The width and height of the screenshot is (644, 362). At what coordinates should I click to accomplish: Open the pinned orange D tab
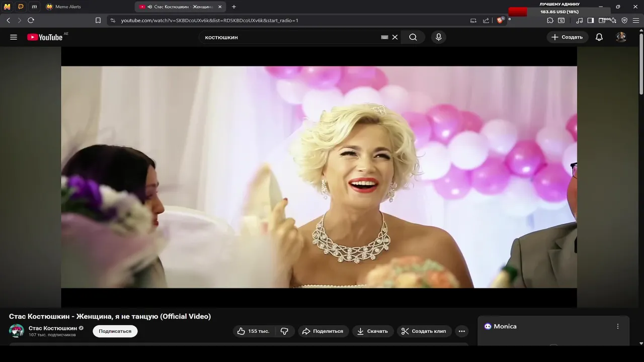(x=21, y=7)
